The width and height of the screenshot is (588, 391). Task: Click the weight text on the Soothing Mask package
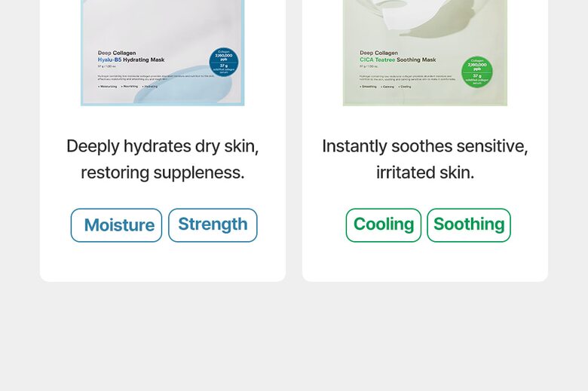click(x=368, y=66)
